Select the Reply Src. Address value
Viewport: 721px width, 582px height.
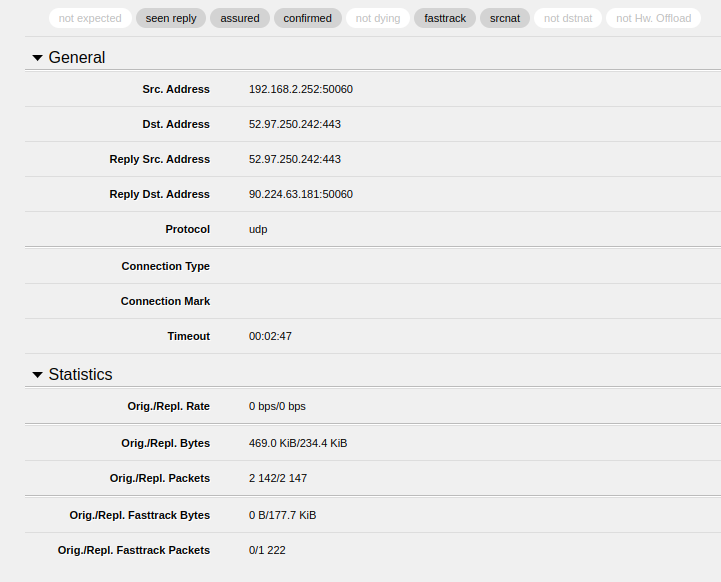pos(295,159)
